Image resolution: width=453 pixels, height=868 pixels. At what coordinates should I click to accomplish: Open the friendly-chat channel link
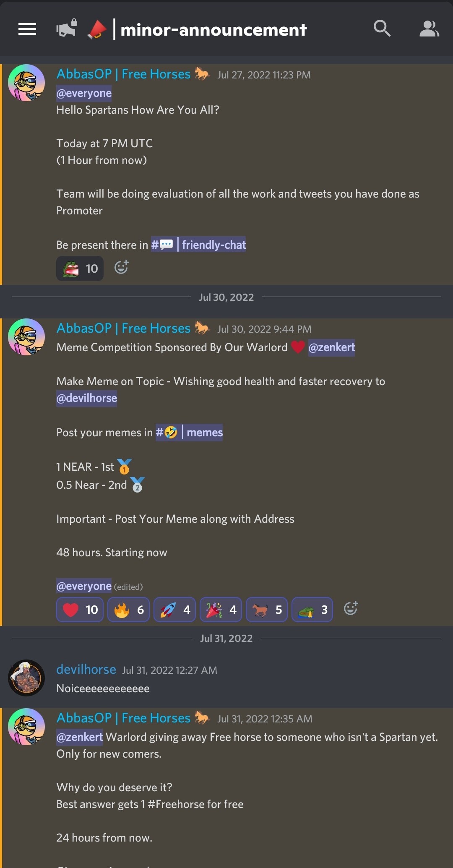(198, 245)
